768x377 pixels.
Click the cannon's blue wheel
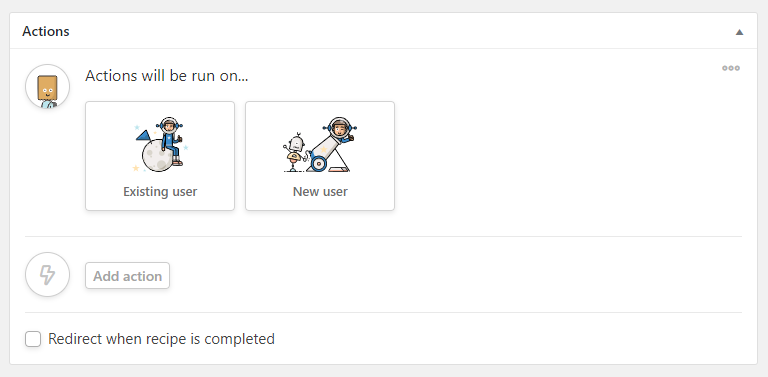click(319, 164)
